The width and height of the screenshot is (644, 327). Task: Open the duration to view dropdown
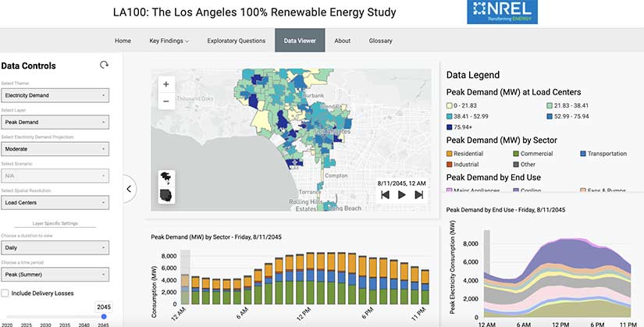click(55, 247)
